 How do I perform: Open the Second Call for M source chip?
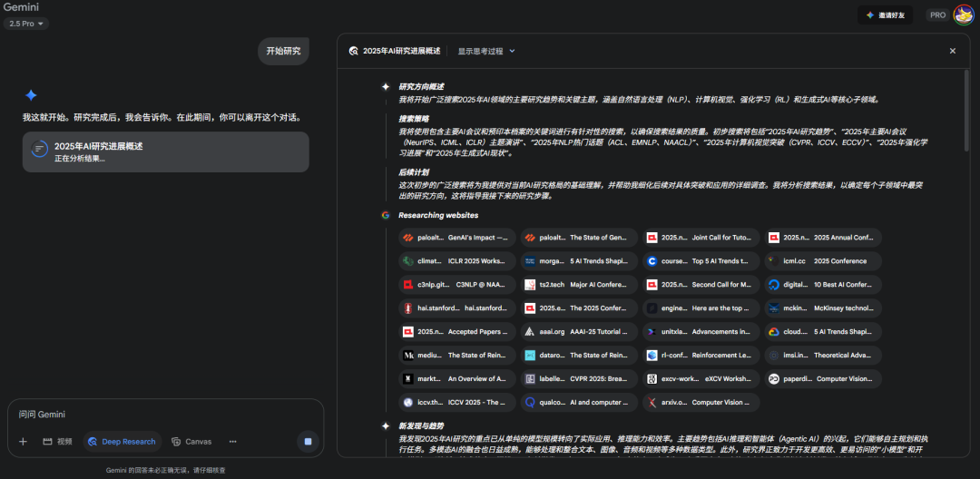(701, 285)
